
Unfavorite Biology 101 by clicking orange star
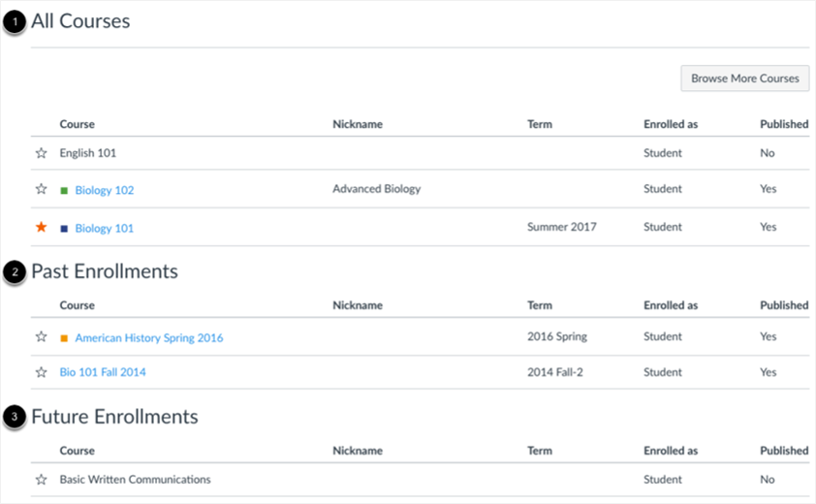41,228
